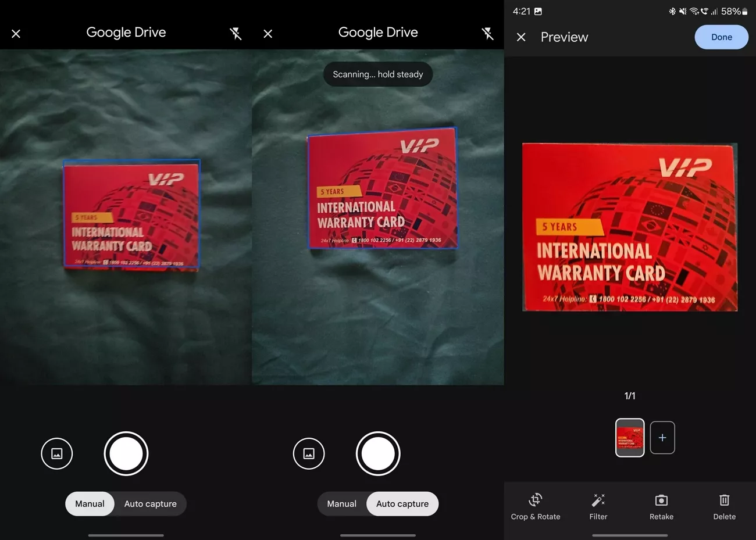The image size is (756, 540).
Task: Dismiss the Scanning hold steady prompt
Action: [x=378, y=74]
